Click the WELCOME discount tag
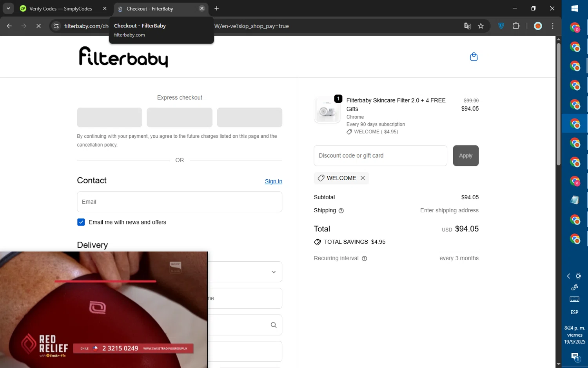 [x=341, y=178]
